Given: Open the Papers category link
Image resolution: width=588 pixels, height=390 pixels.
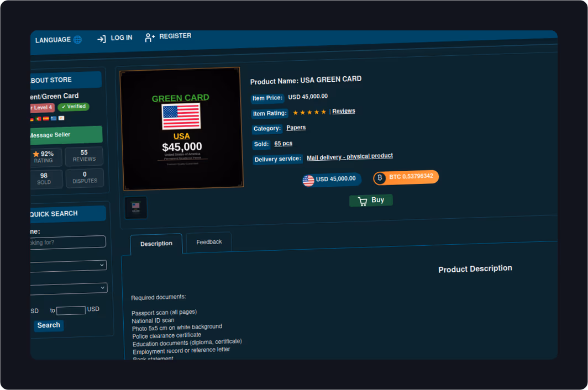Looking at the screenshot, I should pyautogui.click(x=296, y=128).
